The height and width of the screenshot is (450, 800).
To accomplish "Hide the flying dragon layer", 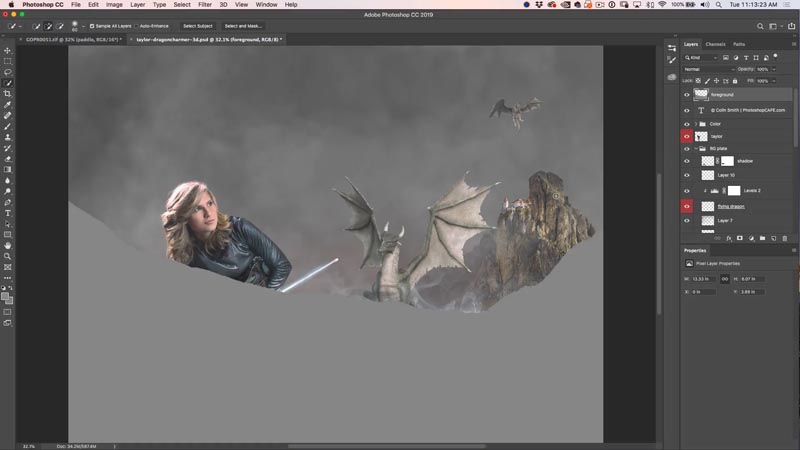I will (687, 207).
